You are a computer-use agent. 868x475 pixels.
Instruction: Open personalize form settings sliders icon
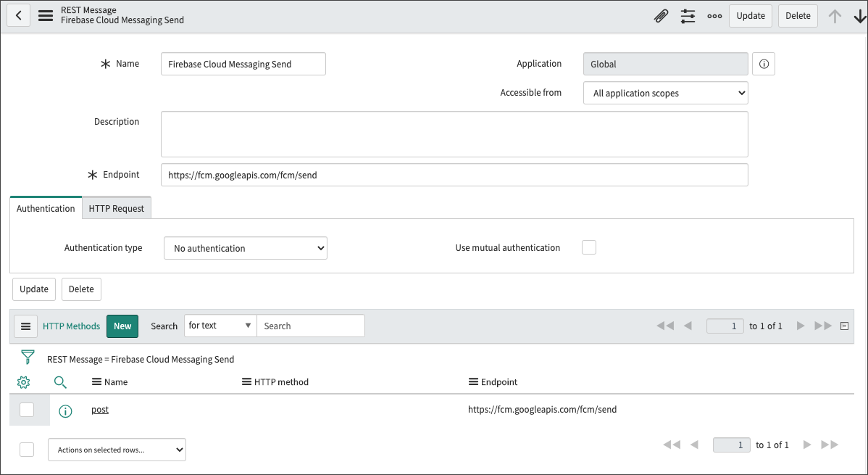coord(688,16)
